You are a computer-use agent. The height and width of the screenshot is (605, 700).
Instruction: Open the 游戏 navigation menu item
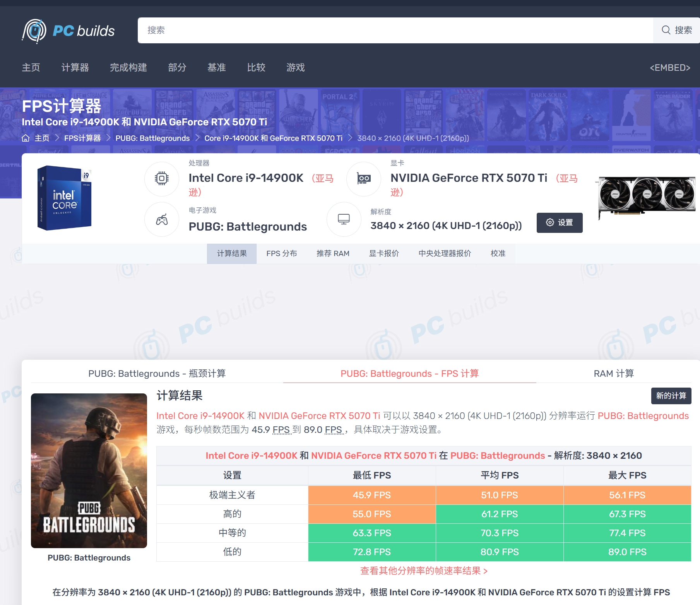pos(295,68)
